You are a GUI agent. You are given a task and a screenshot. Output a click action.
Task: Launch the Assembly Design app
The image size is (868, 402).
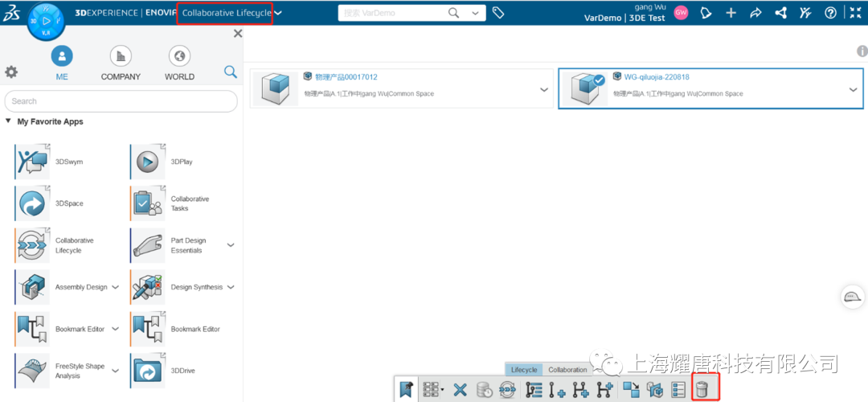[32, 287]
